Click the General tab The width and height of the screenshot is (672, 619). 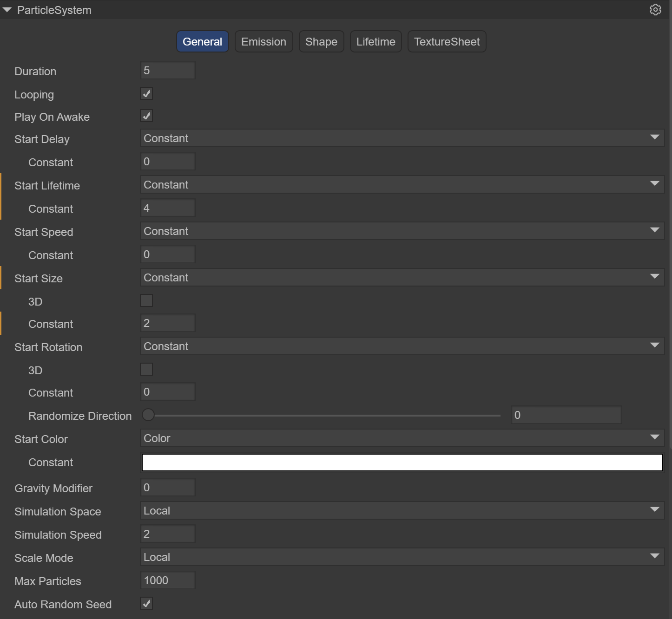coord(202,42)
